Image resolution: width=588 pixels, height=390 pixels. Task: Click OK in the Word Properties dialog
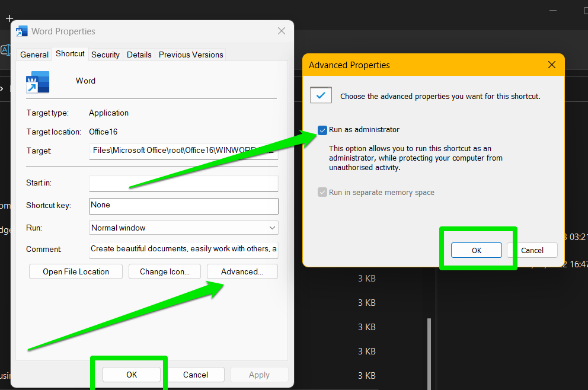pyautogui.click(x=131, y=375)
